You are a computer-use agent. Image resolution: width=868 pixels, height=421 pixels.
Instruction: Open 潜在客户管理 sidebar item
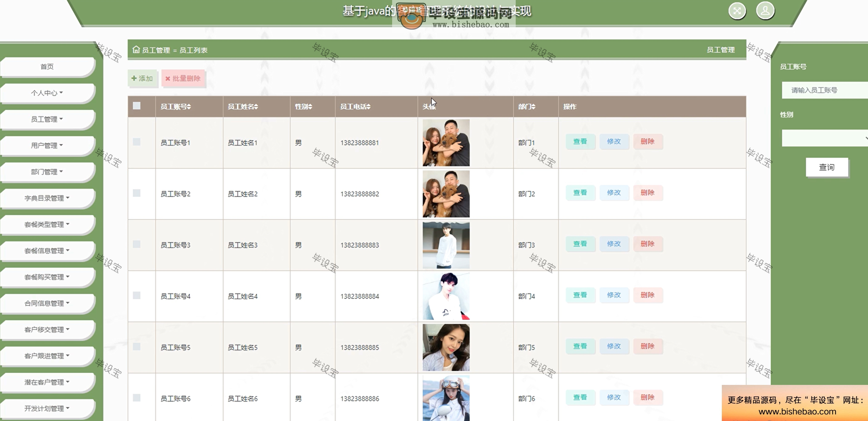pyautogui.click(x=47, y=382)
